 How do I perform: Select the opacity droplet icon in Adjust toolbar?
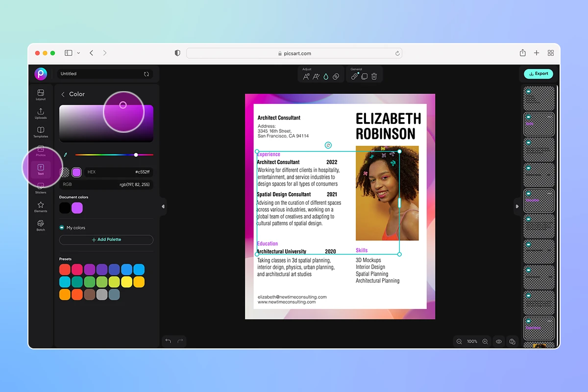click(325, 76)
